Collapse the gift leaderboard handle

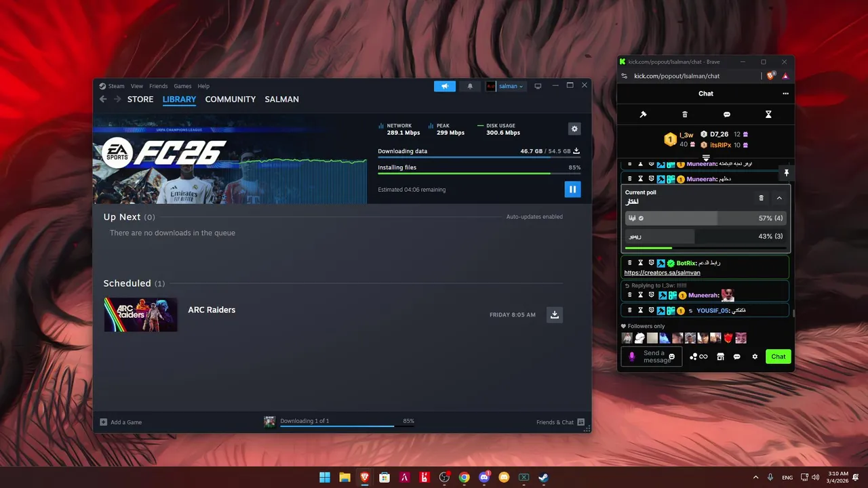706,157
